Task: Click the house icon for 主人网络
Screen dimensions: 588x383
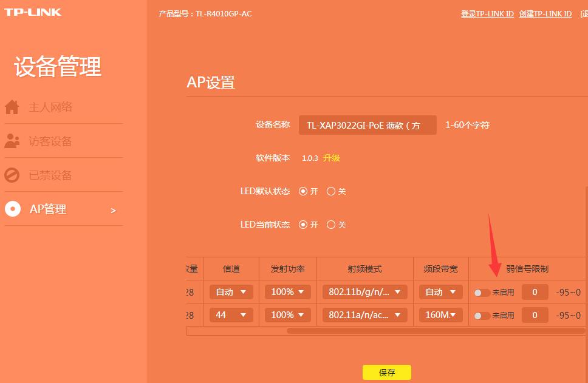Action: [12, 107]
